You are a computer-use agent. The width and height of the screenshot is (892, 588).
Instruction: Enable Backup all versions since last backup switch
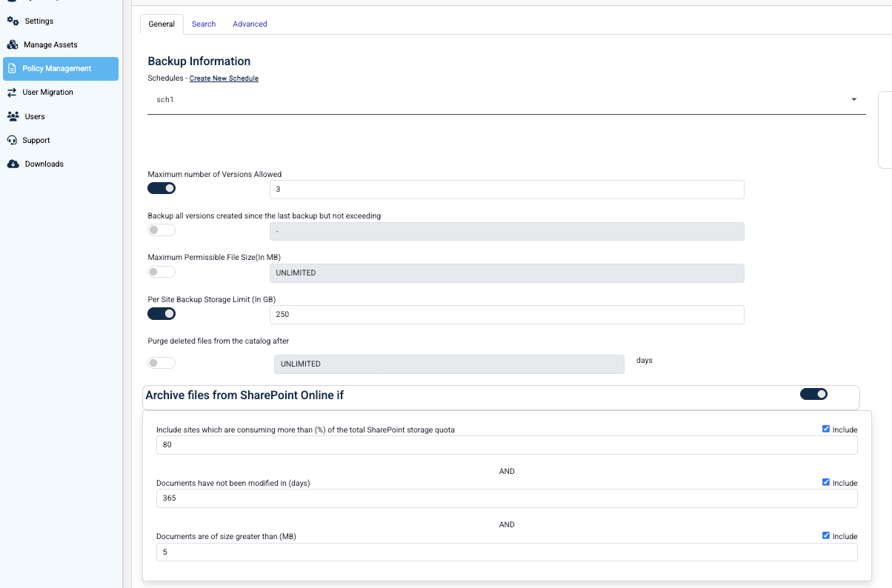162,230
